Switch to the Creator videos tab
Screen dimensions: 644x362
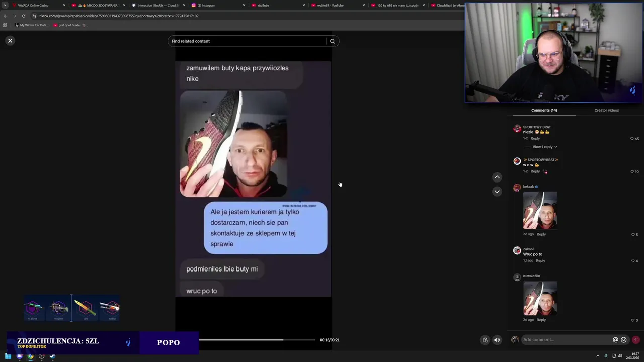[x=606, y=110]
